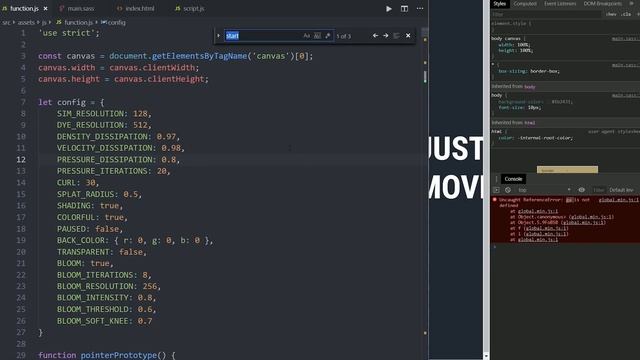Open the Default levels dropdown
This screenshot has height=360, width=640.
[x=622, y=190]
